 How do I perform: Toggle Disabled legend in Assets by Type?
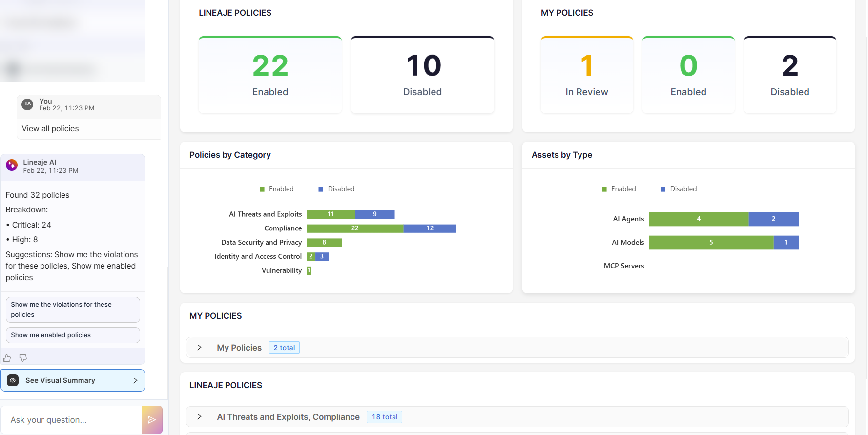(679, 189)
